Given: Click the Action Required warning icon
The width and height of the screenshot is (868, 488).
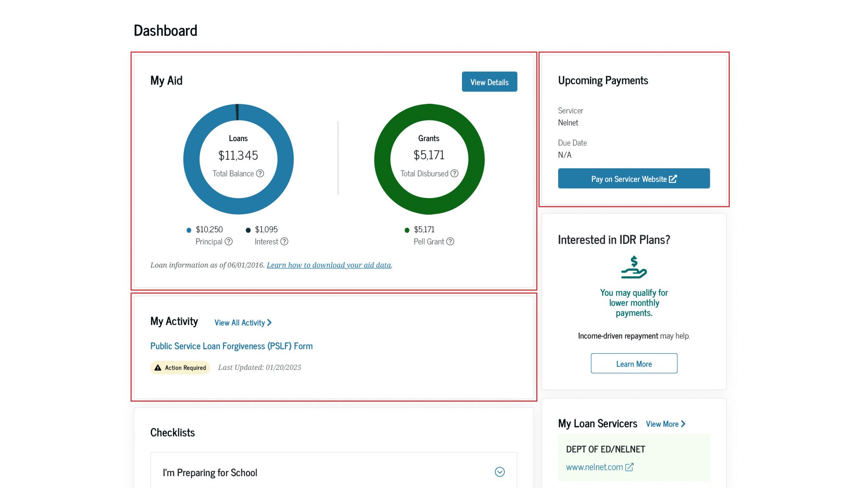Looking at the screenshot, I should pyautogui.click(x=158, y=367).
